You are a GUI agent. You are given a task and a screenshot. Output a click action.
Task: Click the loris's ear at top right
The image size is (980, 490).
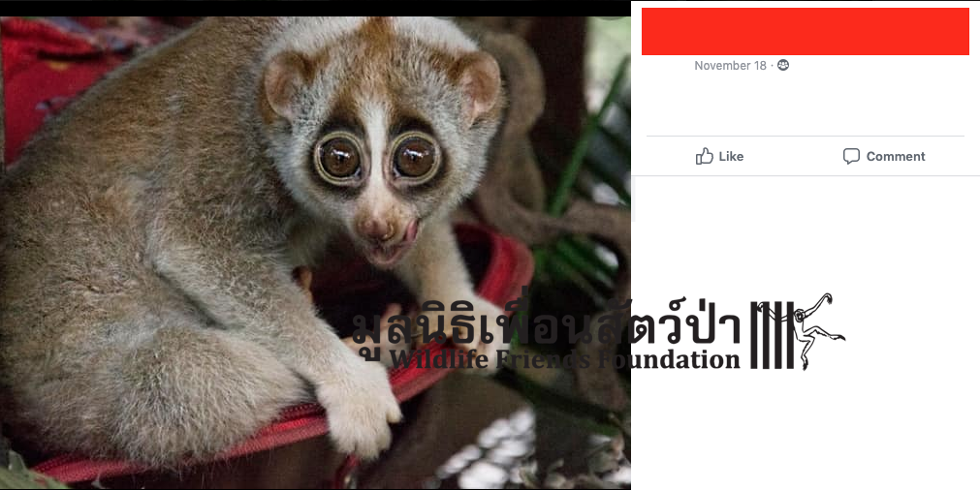pyautogui.click(x=477, y=83)
